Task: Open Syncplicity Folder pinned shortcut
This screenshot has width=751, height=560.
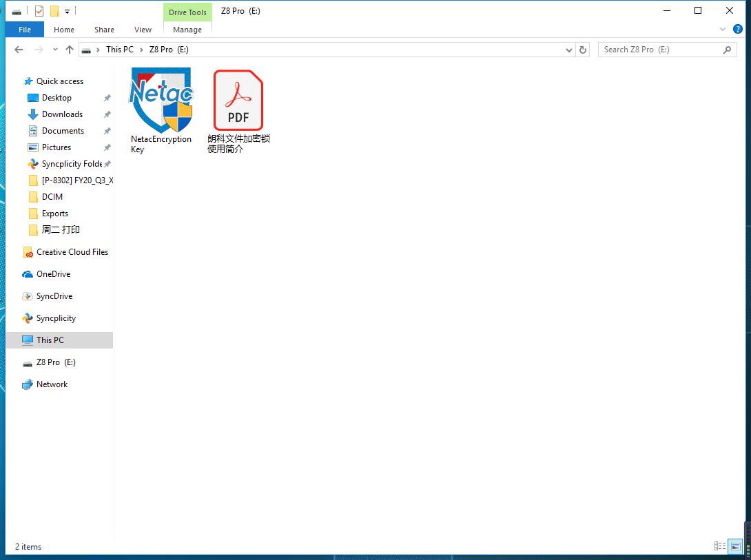Action: (x=72, y=164)
